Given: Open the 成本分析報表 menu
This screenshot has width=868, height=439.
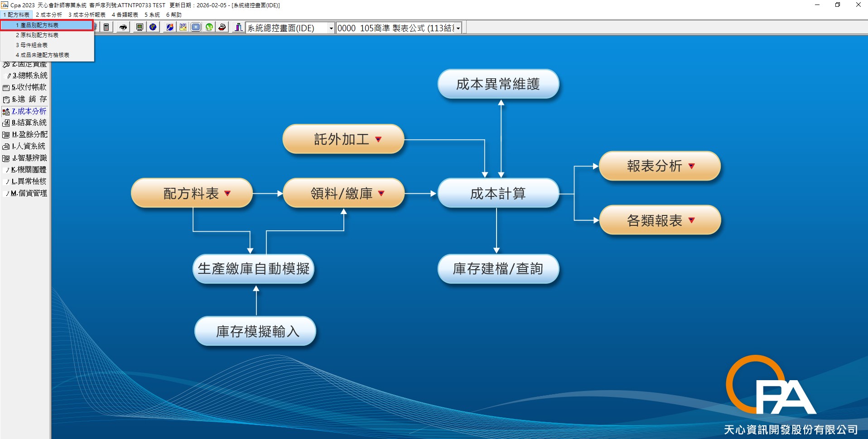Looking at the screenshot, I should click(x=87, y=15).
